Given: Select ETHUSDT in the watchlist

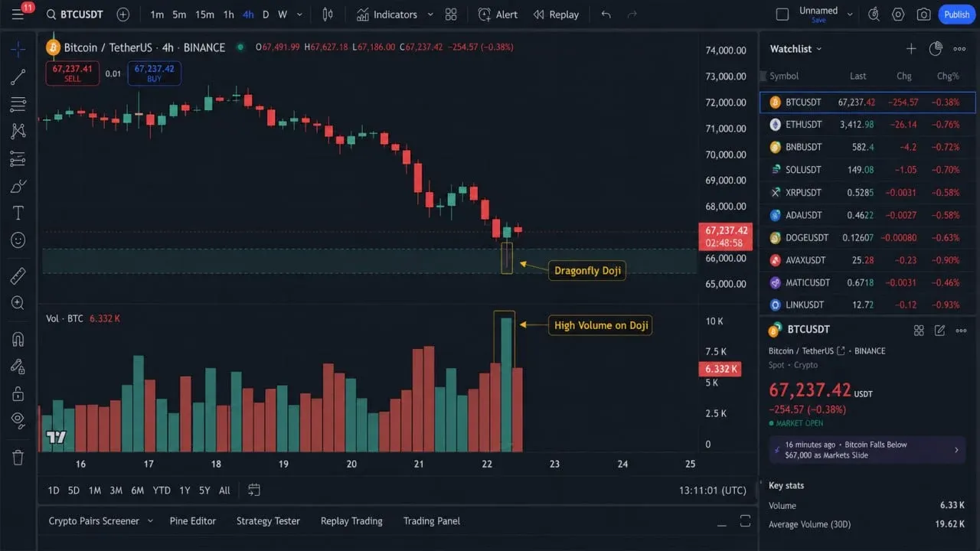Looking at the screenshot, I should [867, 125].
